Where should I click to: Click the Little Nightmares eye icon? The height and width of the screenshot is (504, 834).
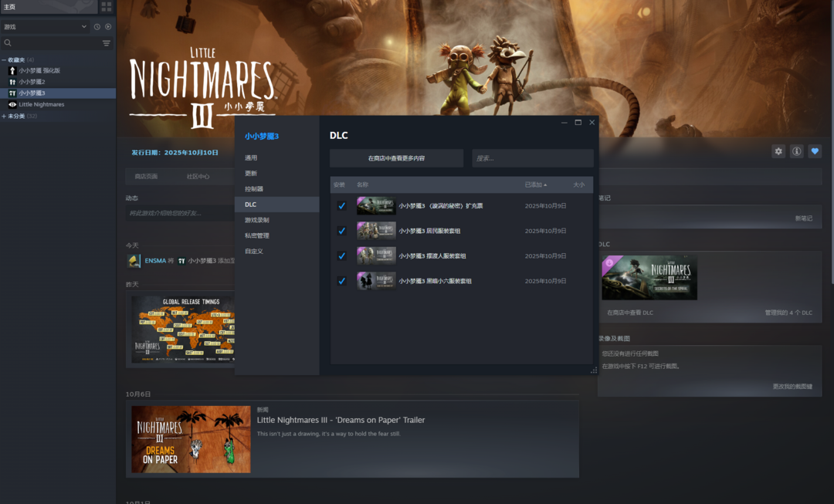click(x=12, y=104)
